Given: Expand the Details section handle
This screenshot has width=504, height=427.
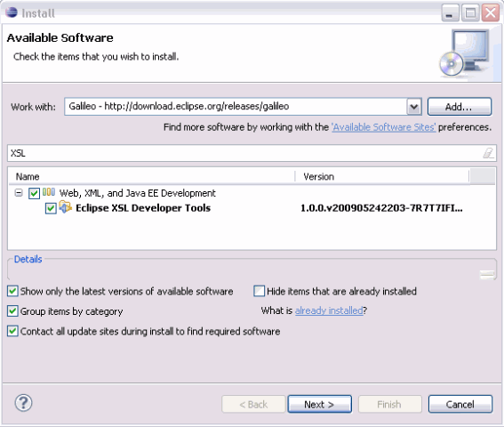Looking at the screenshot, I should [487, 275].
